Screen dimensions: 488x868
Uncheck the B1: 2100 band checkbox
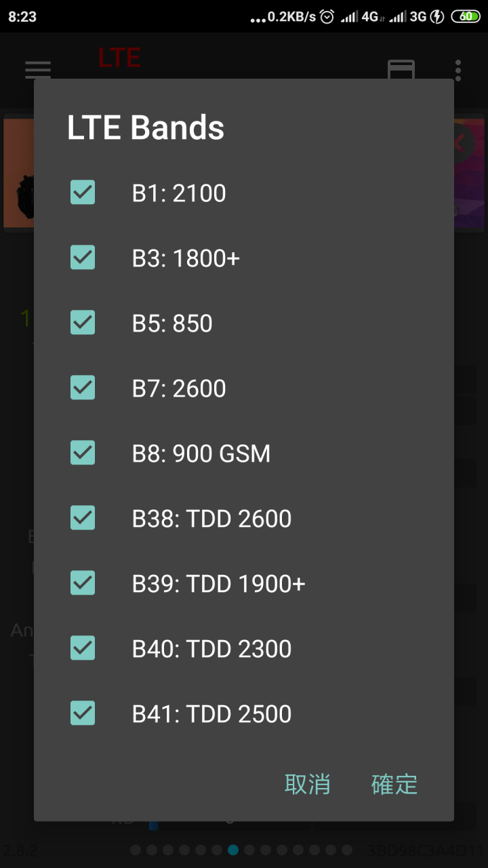point(83,193)
